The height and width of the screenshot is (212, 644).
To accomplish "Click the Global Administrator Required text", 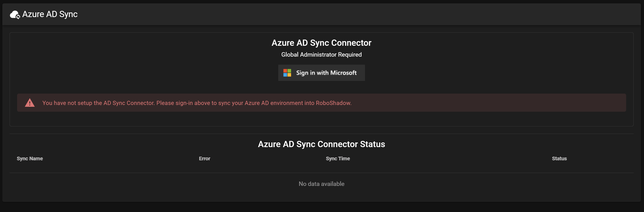I will coord(321,55).
